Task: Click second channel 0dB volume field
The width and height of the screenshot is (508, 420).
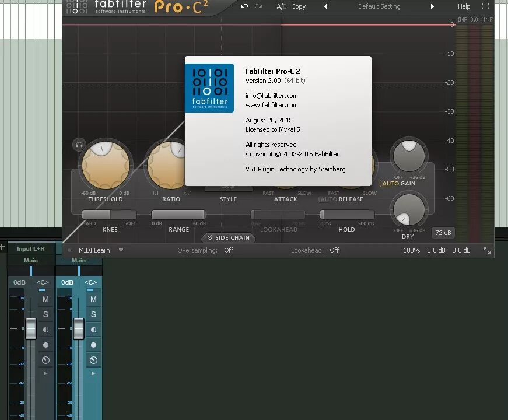Action: pos(68,282)
